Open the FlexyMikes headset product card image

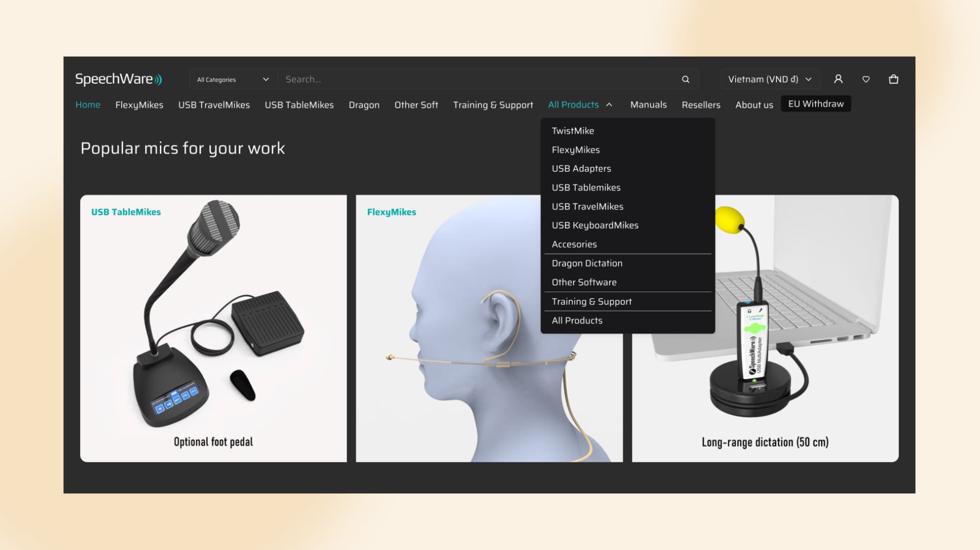click(x=489, y=328)
